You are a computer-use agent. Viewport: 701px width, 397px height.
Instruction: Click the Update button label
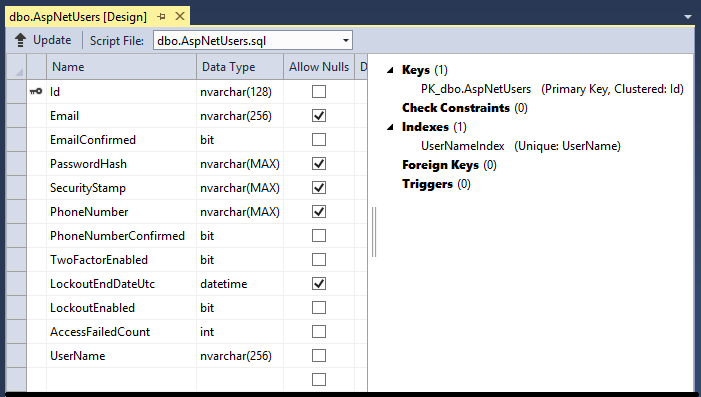(x=52, y=40)
